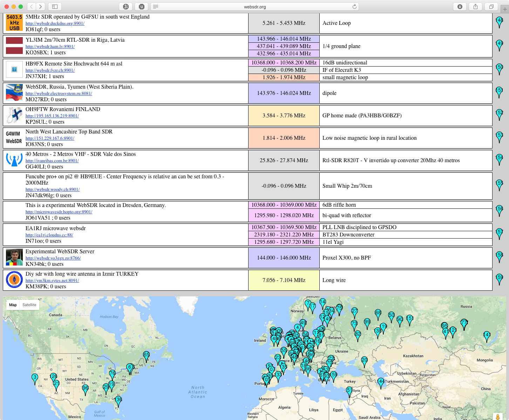Screen dimensions: 509x420
Task: Click the Reader view icon in address bar
Action: (x=156, y=7)
